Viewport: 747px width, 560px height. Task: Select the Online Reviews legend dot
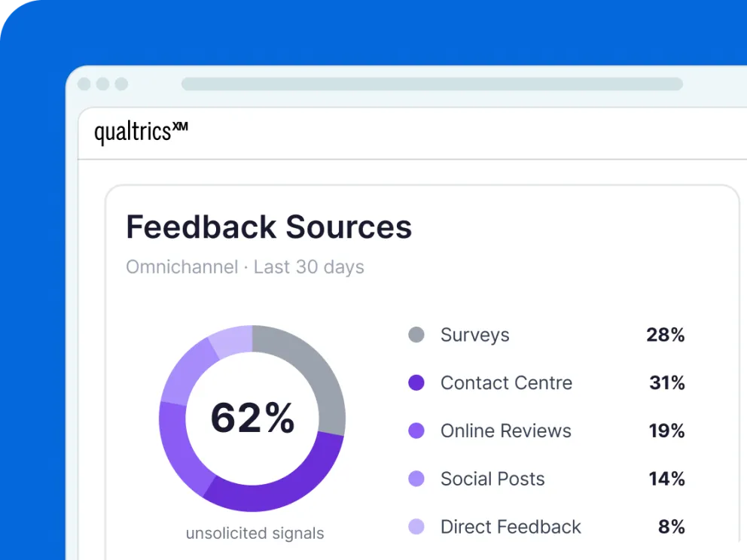tap(416, 431)
